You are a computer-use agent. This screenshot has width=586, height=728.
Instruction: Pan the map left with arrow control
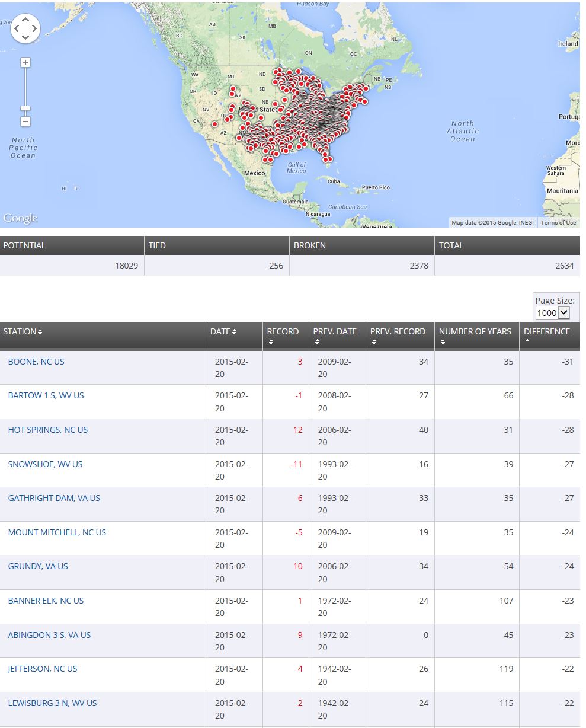pyautogui.click(x=17, y=28)
